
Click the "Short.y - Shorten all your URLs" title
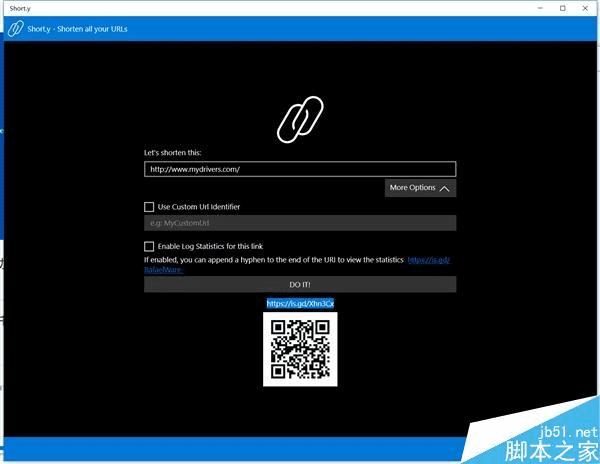click(77, 29)
